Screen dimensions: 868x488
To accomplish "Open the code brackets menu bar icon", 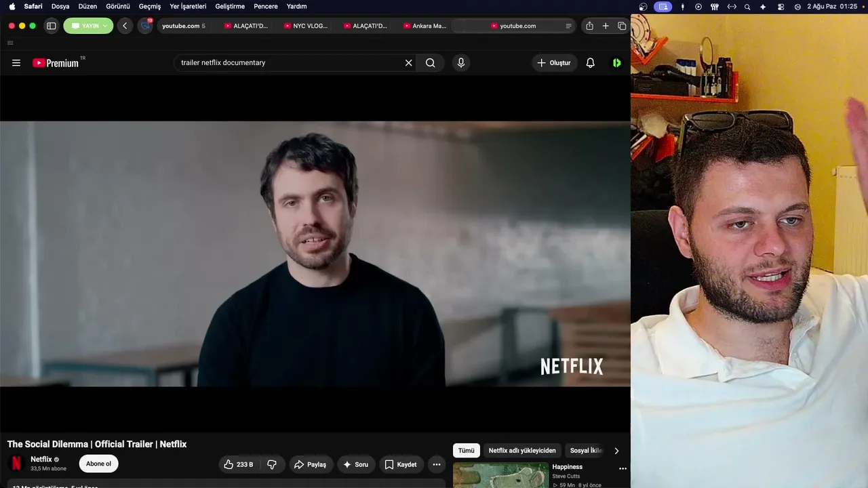I will 732,7.
